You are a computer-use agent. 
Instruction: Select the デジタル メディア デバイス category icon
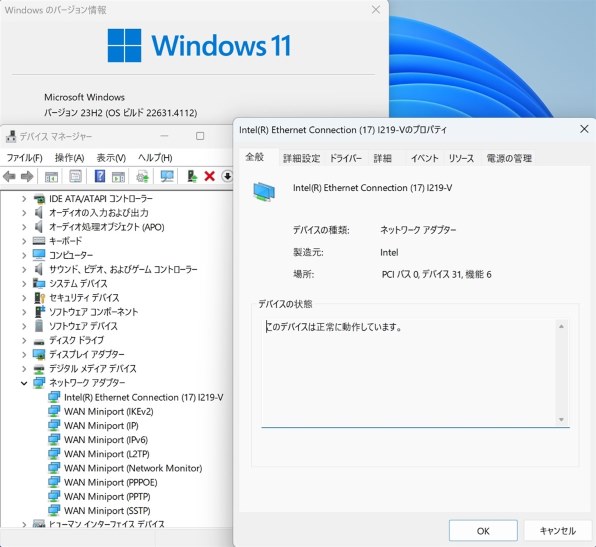[x=39, y=368]
